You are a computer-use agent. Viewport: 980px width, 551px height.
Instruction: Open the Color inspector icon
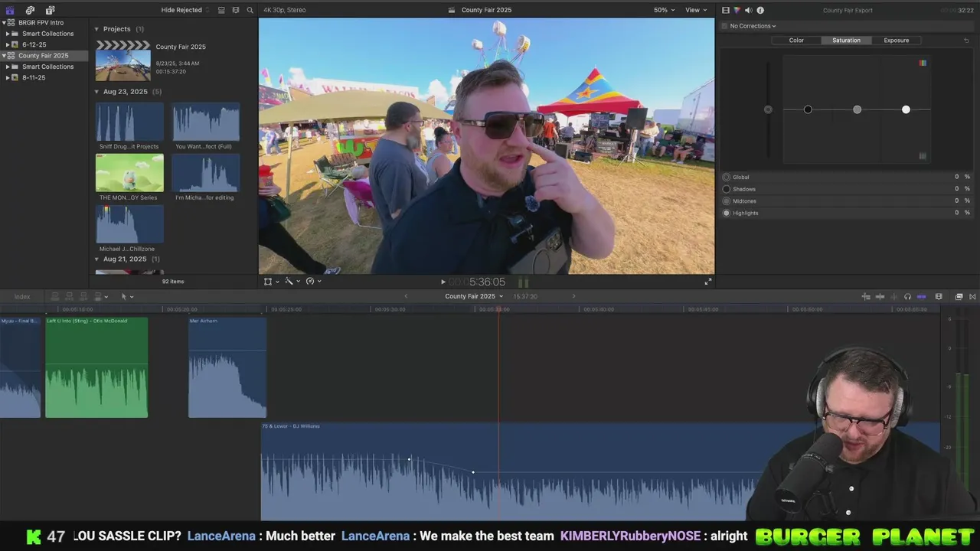(737, 10)
